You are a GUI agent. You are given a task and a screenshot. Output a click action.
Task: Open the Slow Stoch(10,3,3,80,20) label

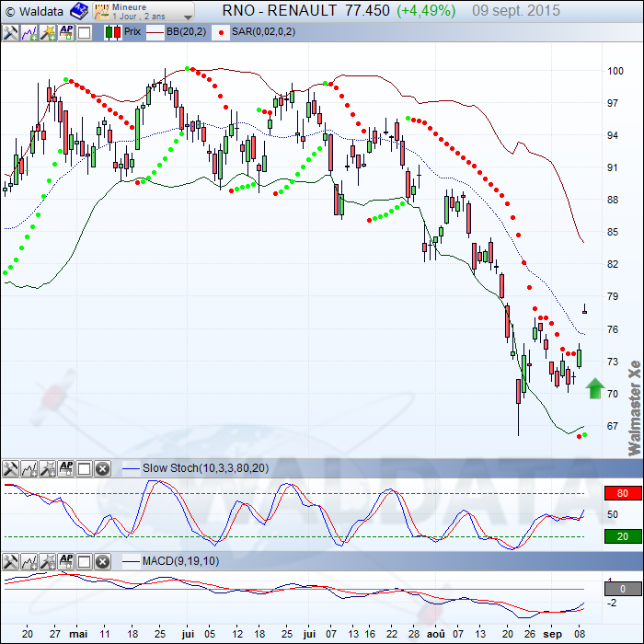(205, 468)
